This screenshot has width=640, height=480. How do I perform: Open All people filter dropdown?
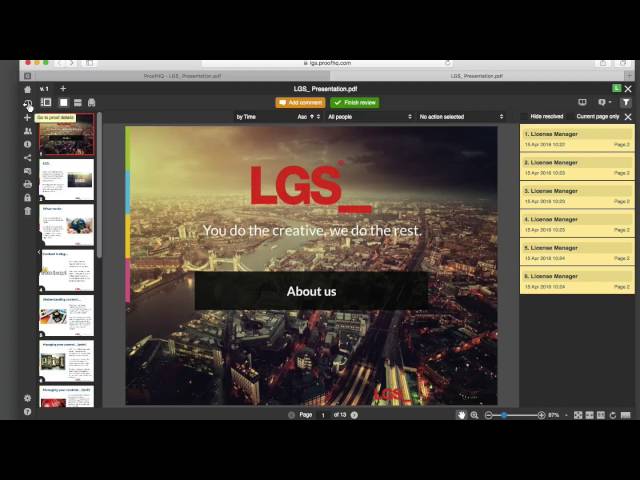(370, 117)
